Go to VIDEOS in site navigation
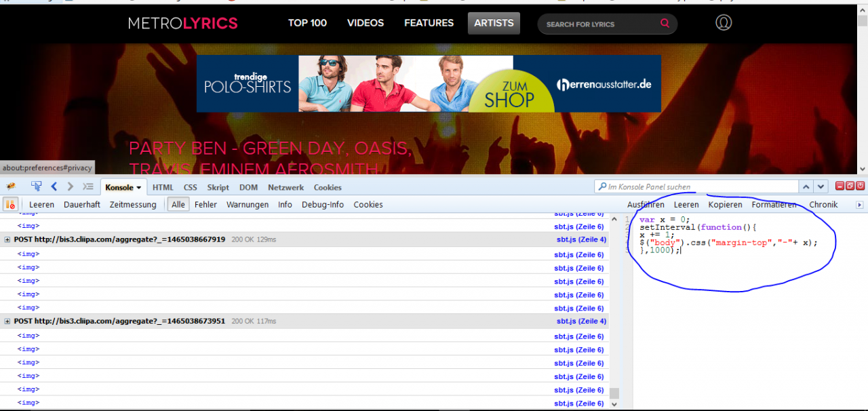 (x=366, y=23)
